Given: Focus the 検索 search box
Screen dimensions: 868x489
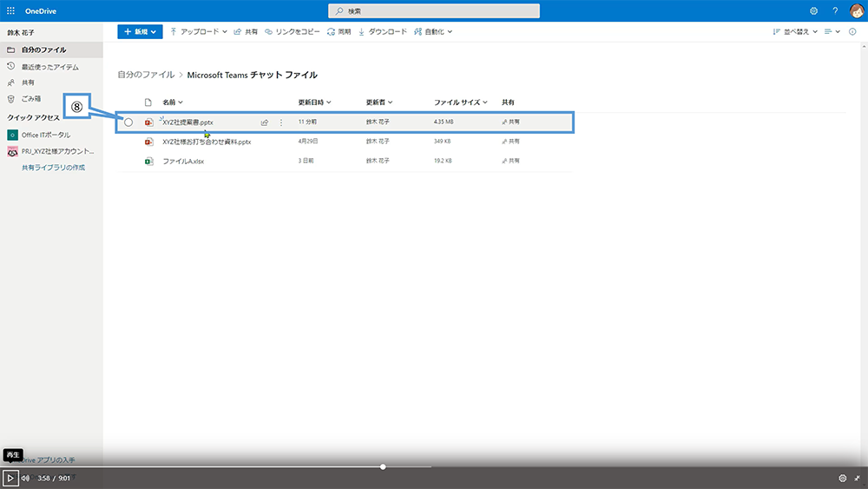Looking at the screenshot, I should point(434,11).
